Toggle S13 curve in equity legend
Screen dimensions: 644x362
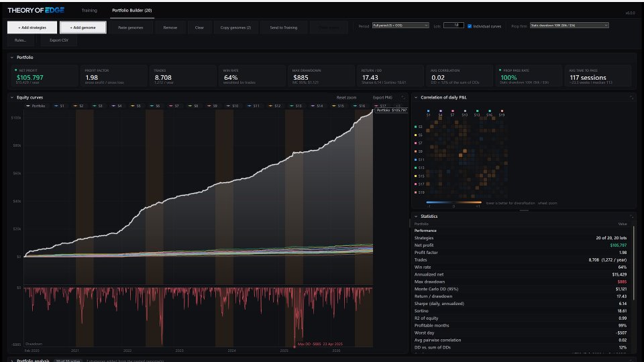pos(295,106)
